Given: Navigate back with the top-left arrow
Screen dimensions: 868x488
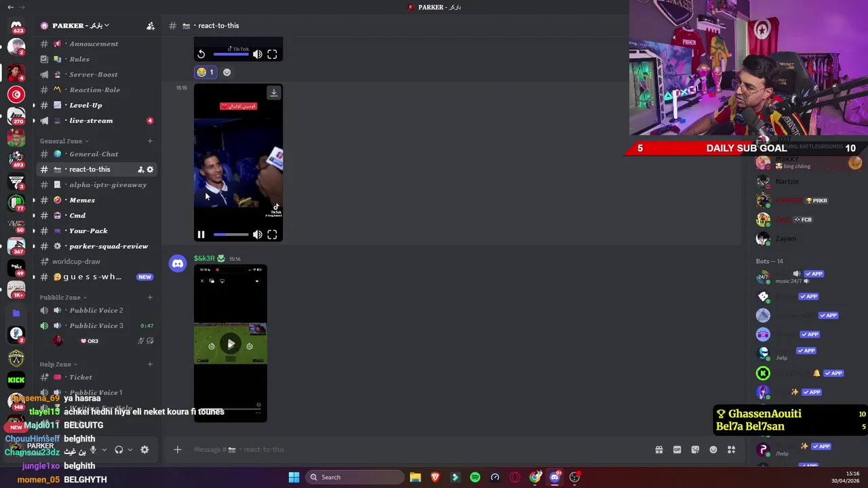Looking at the screenshot, I should [10, 7].
